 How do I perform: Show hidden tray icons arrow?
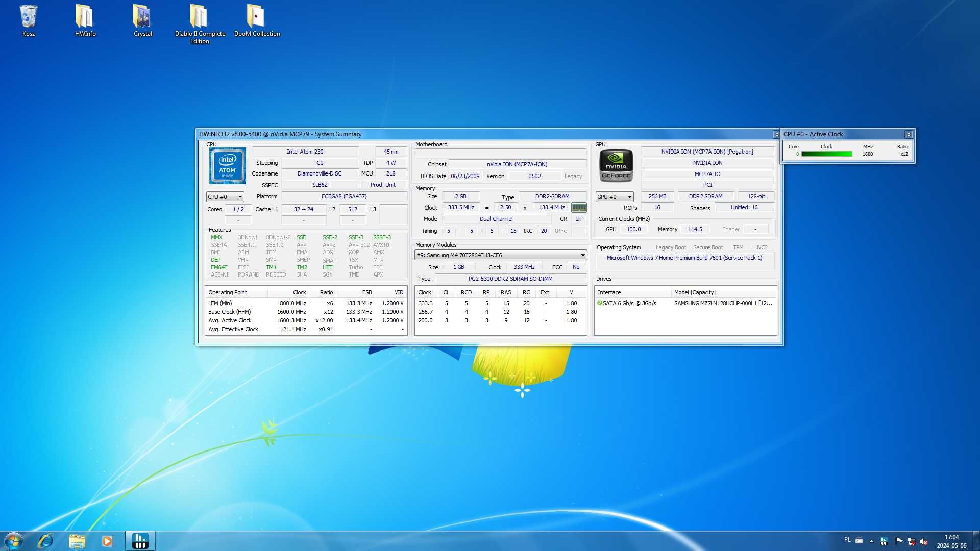pos(871,541)
